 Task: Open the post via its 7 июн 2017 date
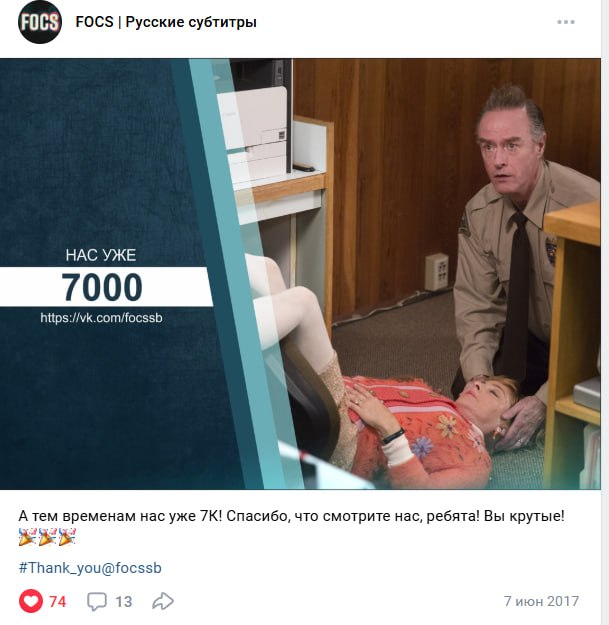[x=541, y=601]
